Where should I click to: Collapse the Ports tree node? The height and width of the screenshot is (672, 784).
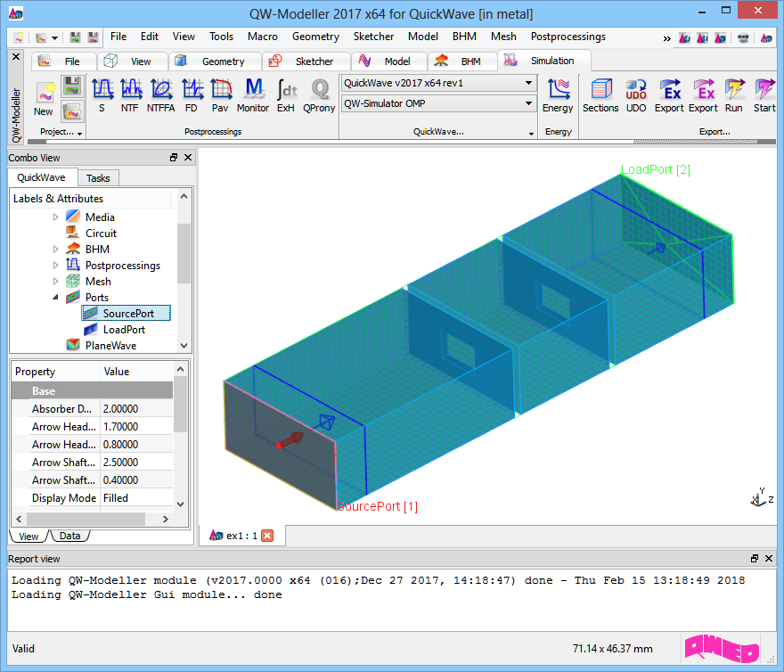coord(55,298)
